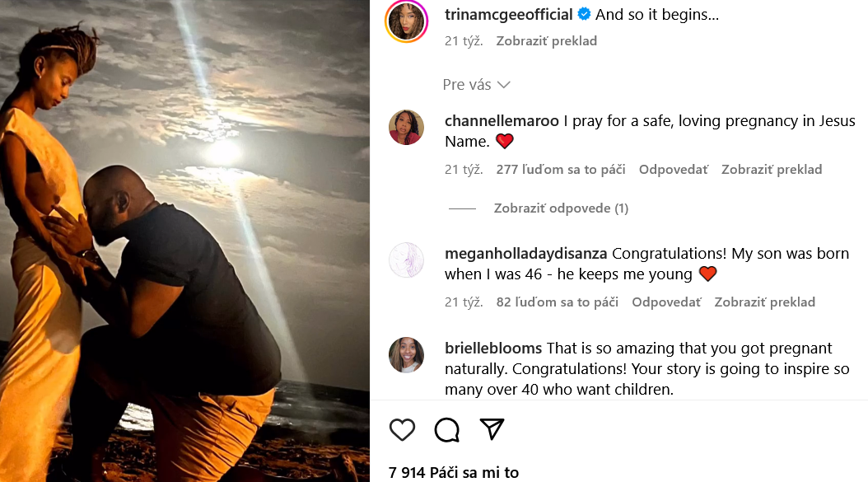Open channellemaroo's avatar

(x=406, y=127)
